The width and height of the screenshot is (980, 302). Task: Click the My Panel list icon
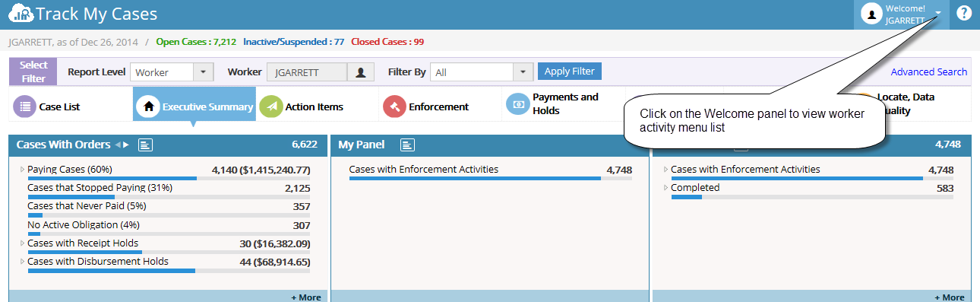[x=407, y=145]
